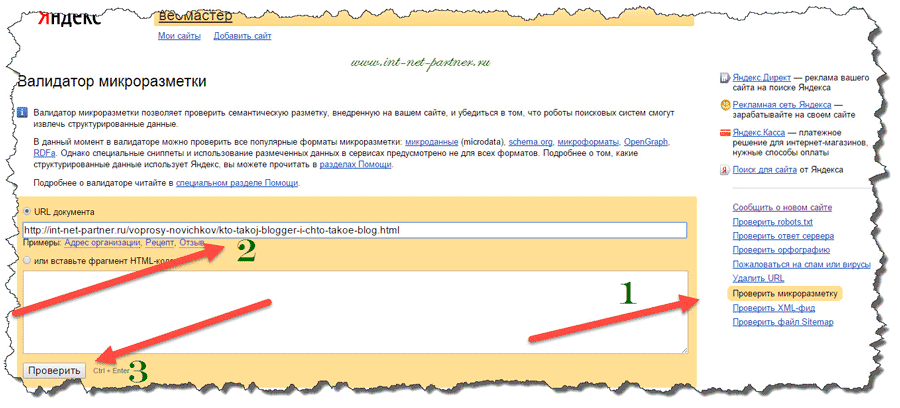Click the Валидатор микроразметки heading
Screen dimensions: 900x408
pos(112,81)
